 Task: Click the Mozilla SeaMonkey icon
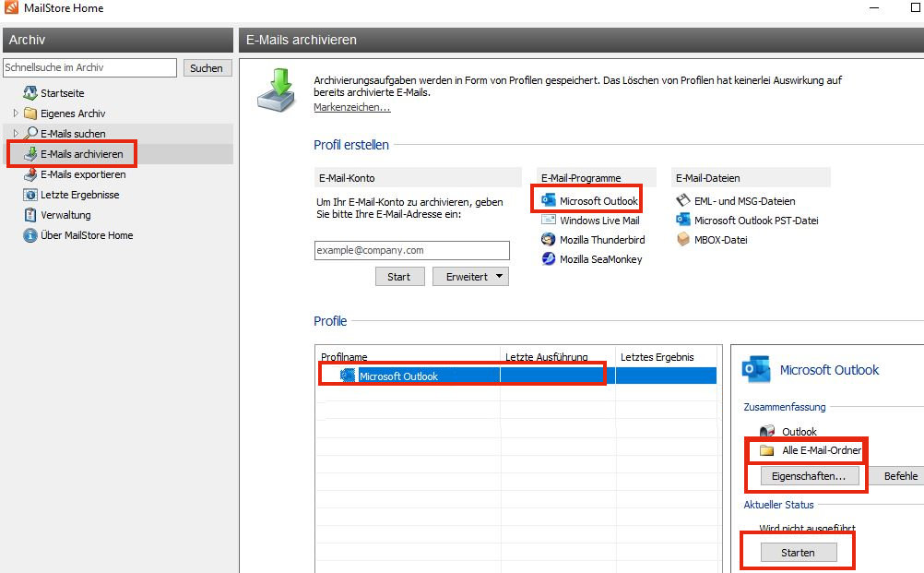point(549,258)
